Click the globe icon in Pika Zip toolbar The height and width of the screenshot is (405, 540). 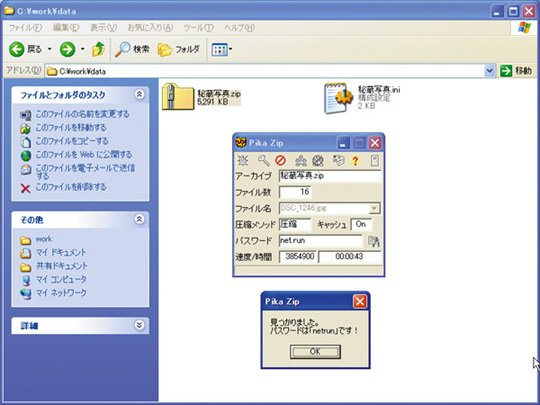tap(318, 160)
